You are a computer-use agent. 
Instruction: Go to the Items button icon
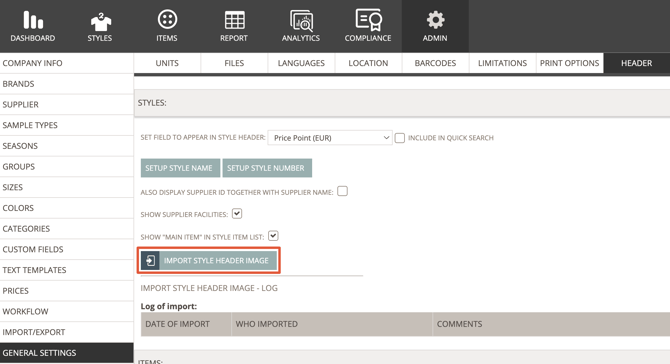click(167, 20)
